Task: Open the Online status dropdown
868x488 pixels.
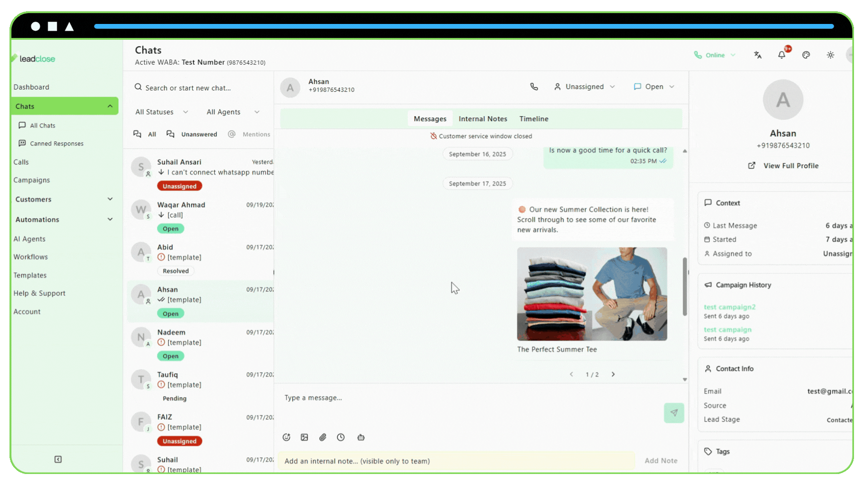Action: tap(715, 55)
